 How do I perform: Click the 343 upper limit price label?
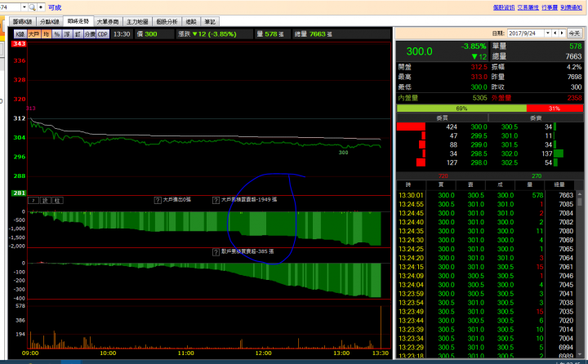coord(19,44)
